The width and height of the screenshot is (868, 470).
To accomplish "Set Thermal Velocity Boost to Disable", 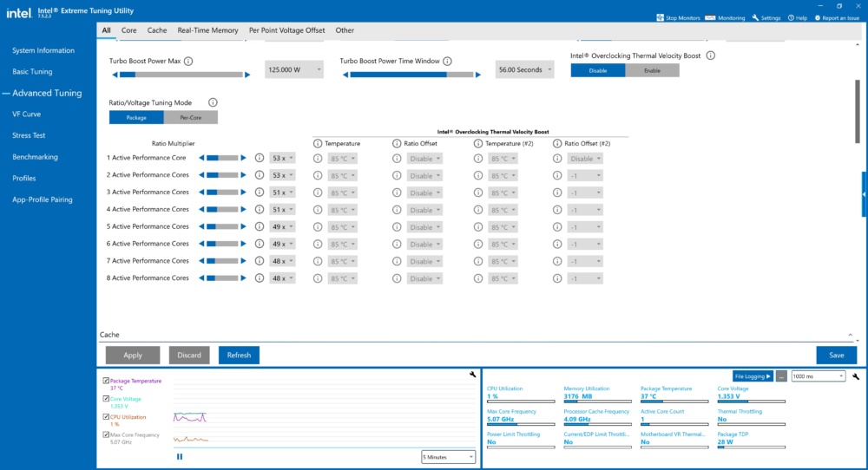I will [598, 70].
